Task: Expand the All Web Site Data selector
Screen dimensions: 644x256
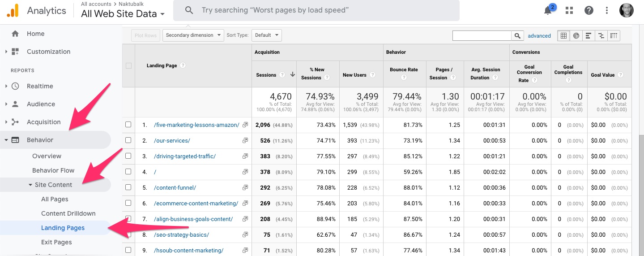Action: pos(123,14)
